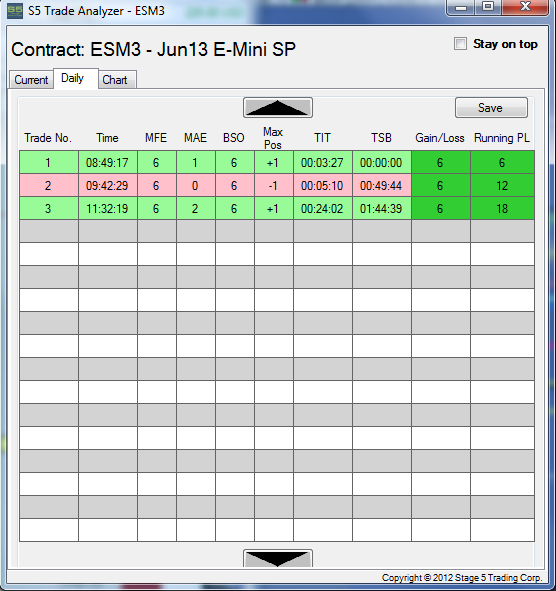Image resolution: width=556 pixels, height=591 pixels.
Task: Close the S5 Trade Analyzer window
Action: coord(525,7)
